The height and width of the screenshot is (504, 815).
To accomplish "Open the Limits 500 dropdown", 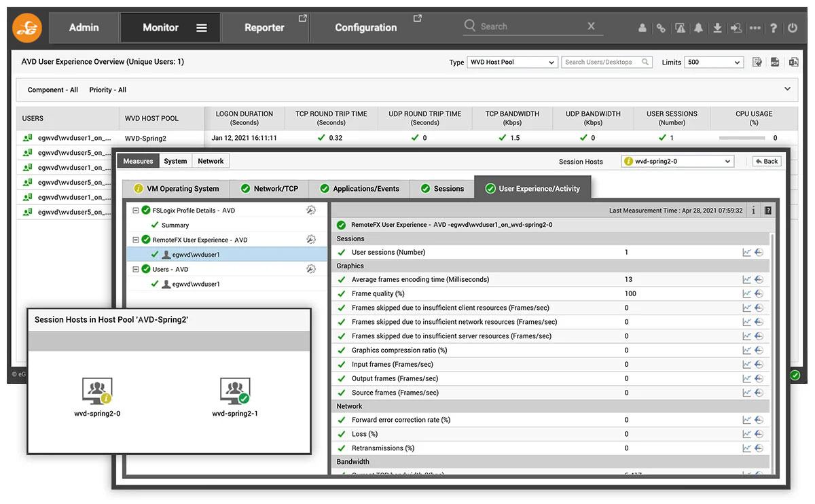I will 714,62.
